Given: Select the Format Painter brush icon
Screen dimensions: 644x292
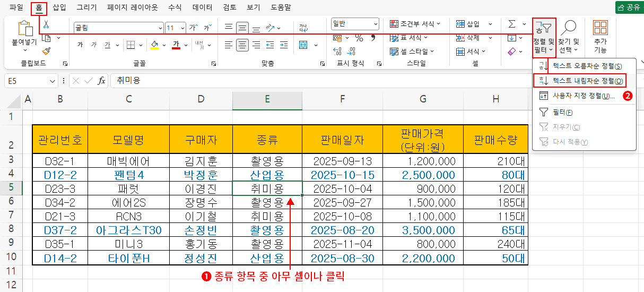Looking at the screenshot, I should 46,51.
